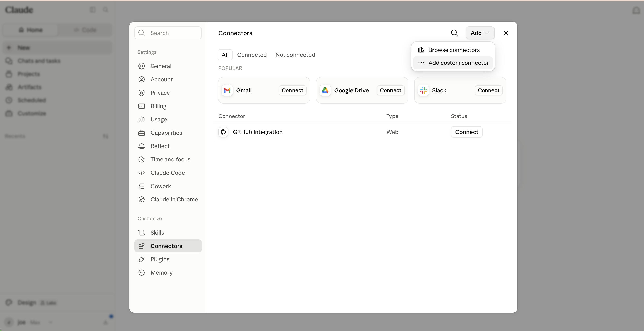The image size is (644, 331).
Task: Switch to Not connected tab
Action: click(x=295, y=55)
